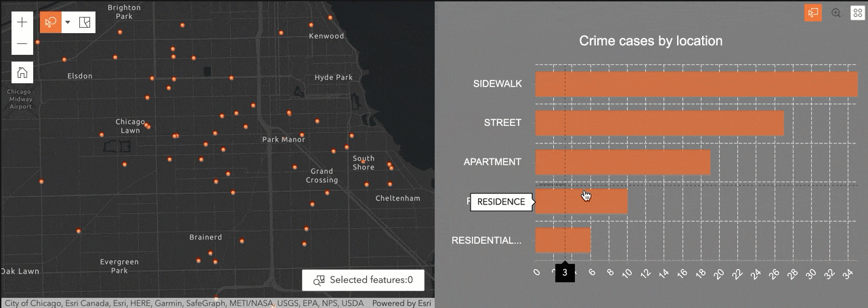Click the RESIDENTIAL... axis label

click(x=487, y=240)
